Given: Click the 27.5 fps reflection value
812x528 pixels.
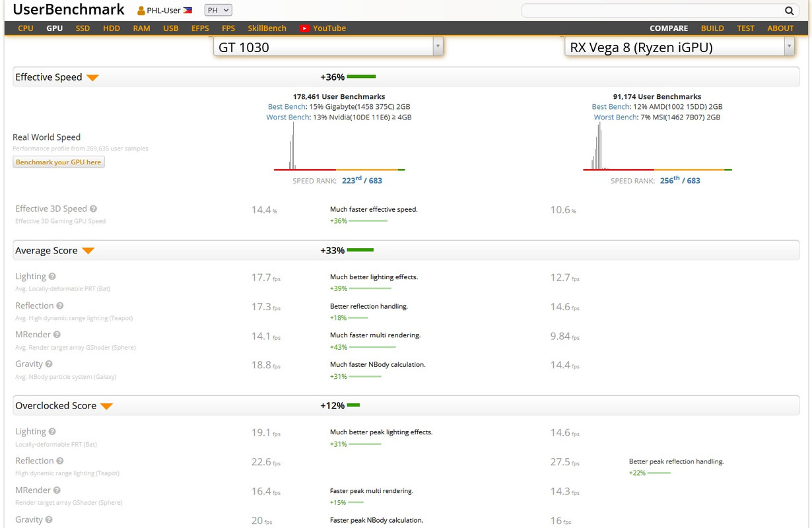Looking at the screenshot, I should click(565, 462).
